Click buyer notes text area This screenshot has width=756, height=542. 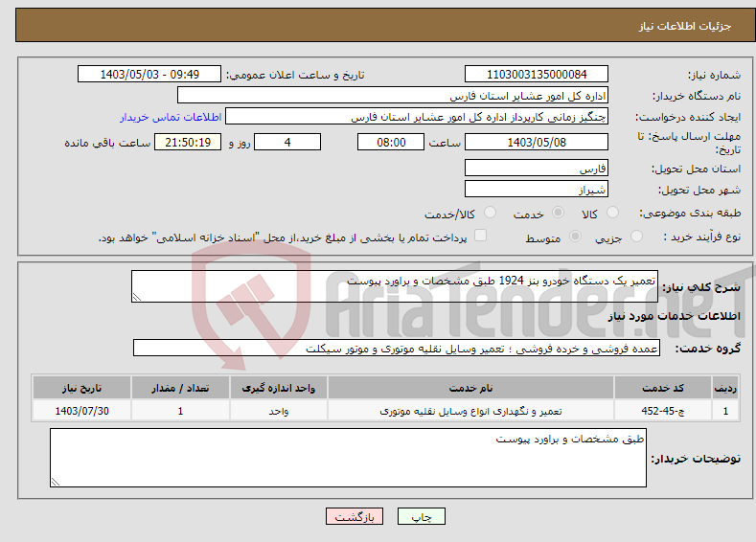tap(348, 458)
